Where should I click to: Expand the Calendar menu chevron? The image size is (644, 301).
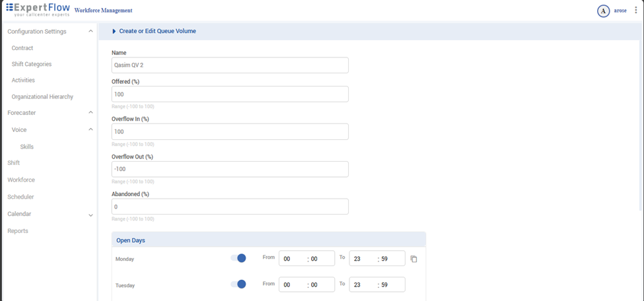pos(90,215)
